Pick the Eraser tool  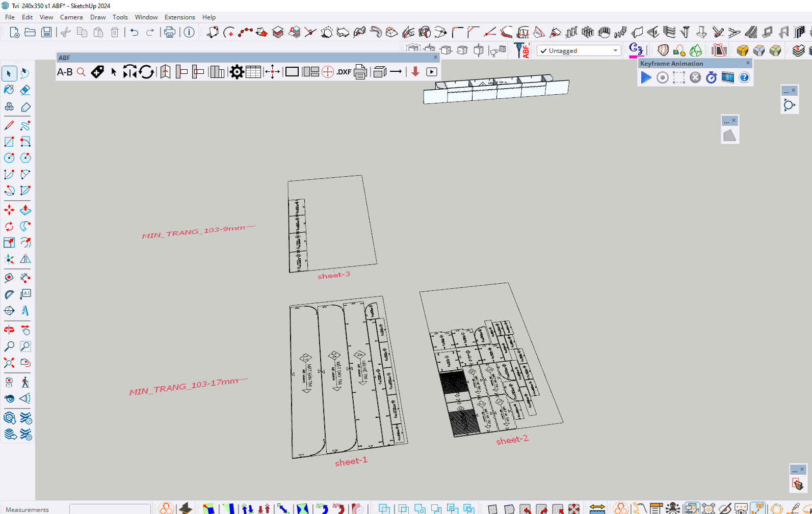[x=25, y=90]
